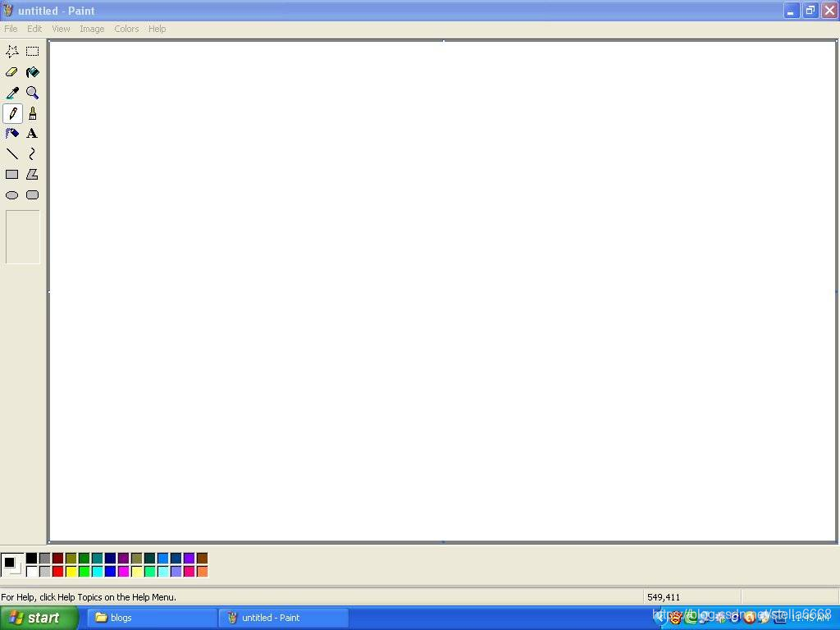
Task: Pick the straight Line tool
Action: tap(11, 154)
